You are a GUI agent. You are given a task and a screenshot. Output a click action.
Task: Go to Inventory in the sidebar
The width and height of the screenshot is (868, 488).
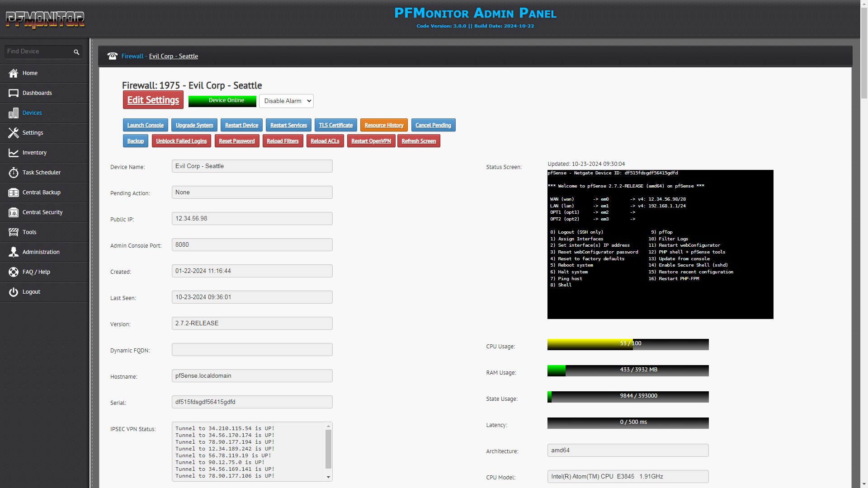(45, 153)
